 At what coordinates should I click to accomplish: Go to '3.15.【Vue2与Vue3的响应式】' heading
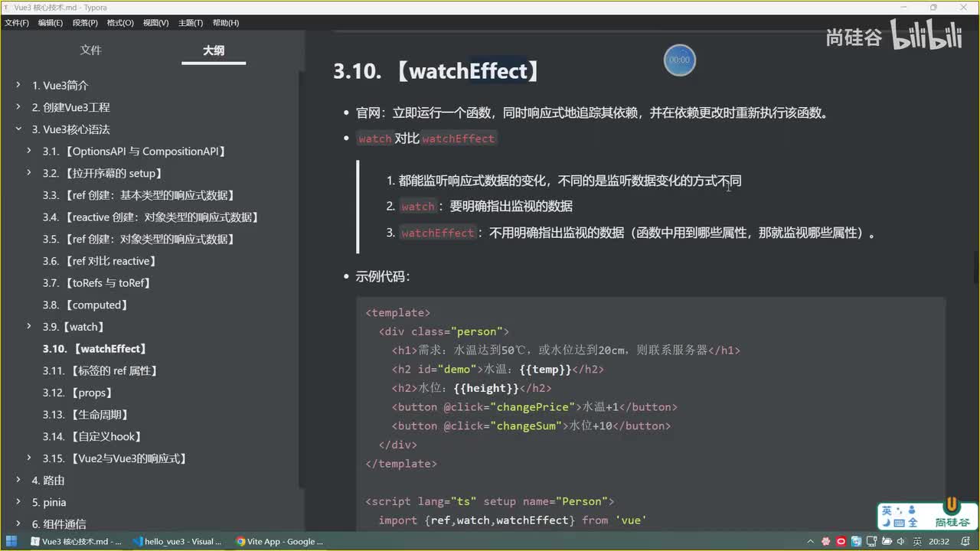(x=116, y=458)
